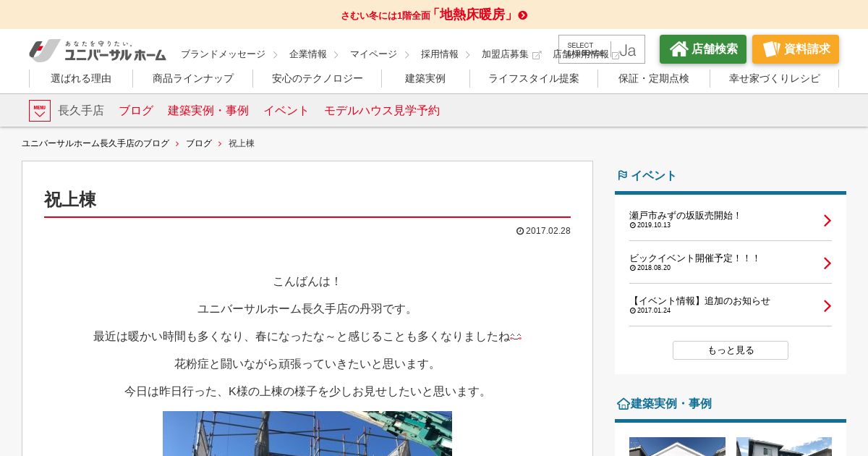Click arrow for 追加のお知らせ event
The height and width of the screenshot is (456, 868).
(x=827, y=306)
